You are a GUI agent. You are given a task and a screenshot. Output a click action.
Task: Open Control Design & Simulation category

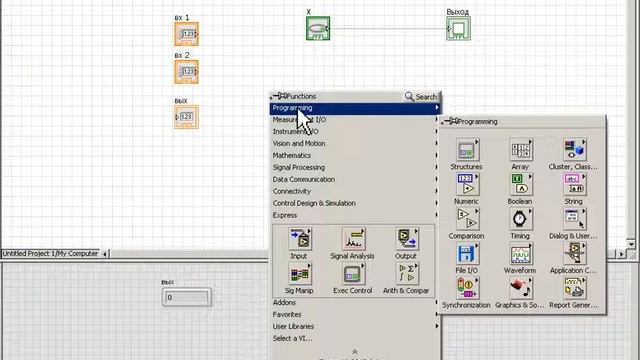[355, 203]
